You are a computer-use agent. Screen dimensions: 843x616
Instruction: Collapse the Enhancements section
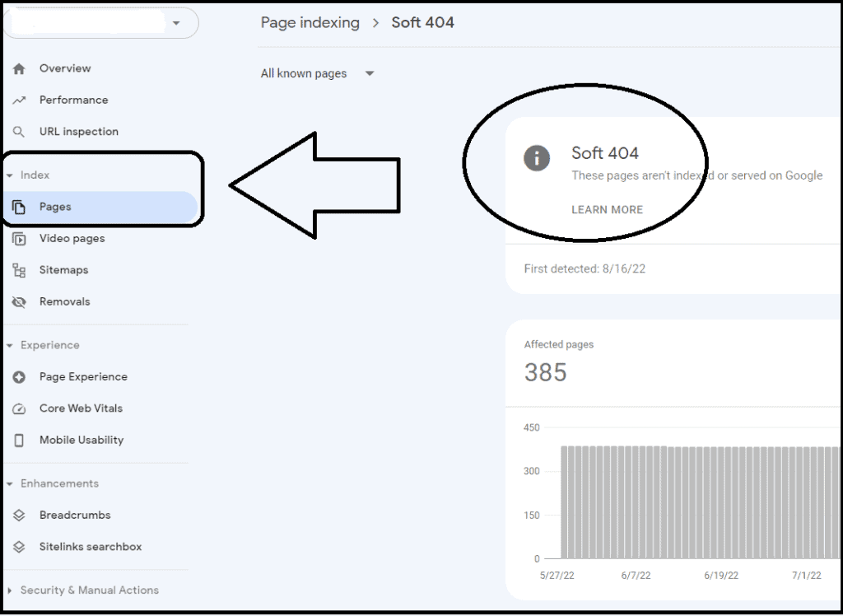pos(10,484)
